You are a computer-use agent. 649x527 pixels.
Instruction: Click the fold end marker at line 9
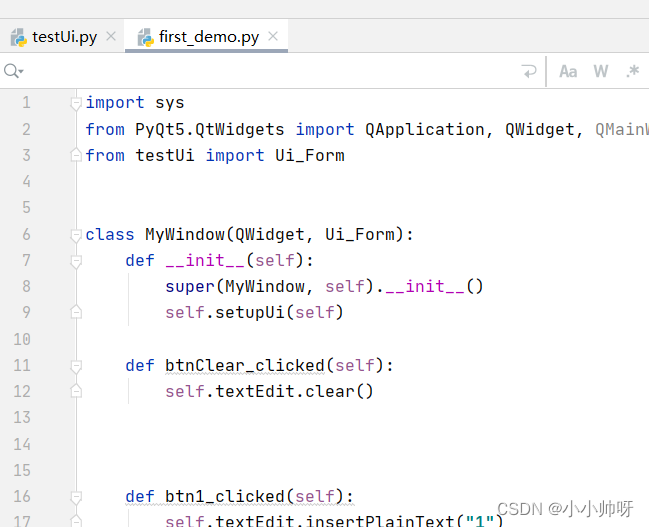[x=76, y=312]
